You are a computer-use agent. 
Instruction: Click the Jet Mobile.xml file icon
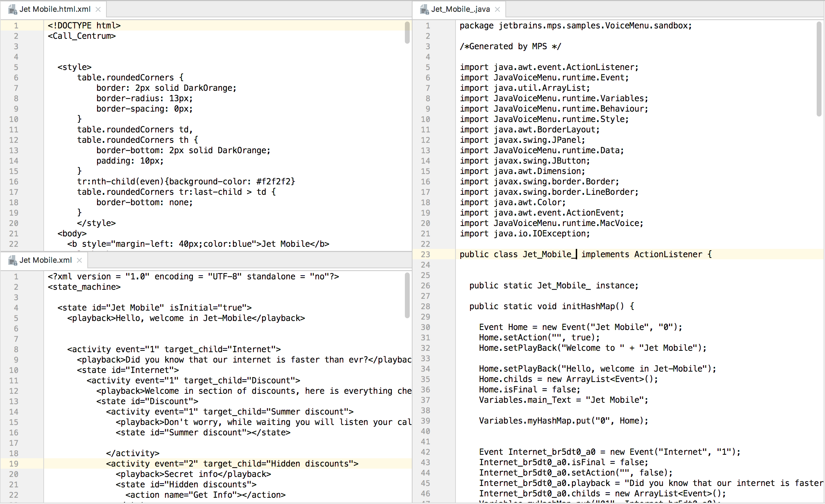coord(12,260)
